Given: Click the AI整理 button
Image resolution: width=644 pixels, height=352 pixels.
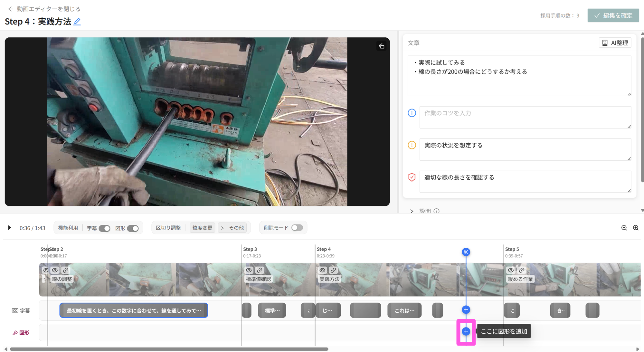Looking at the screenshot, I should [x=615, y=43].
